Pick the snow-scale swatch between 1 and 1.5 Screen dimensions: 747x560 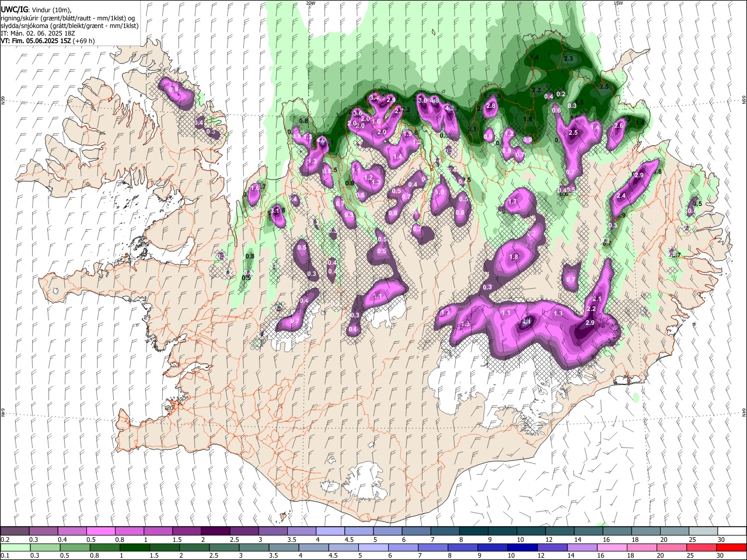(158, 531)
